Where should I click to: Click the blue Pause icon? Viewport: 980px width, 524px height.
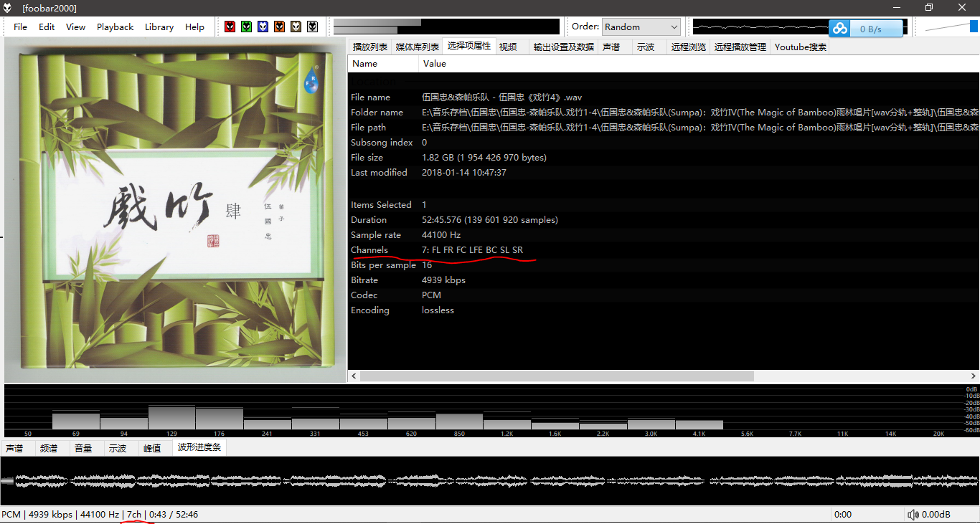[263, 26]
